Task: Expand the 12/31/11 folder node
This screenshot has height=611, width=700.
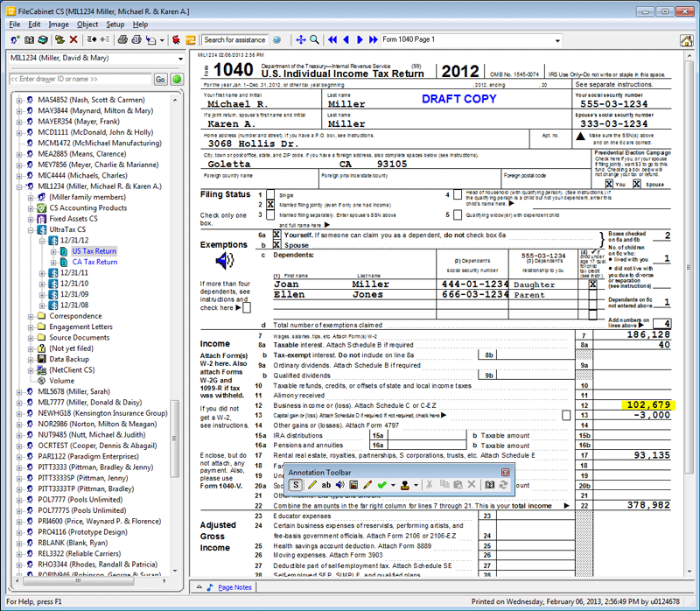Action: coord(41,273)
